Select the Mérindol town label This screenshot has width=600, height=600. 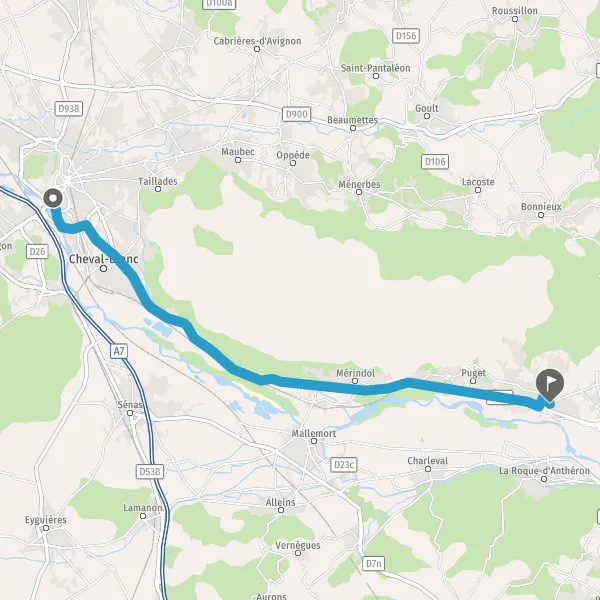pos(355,373)
